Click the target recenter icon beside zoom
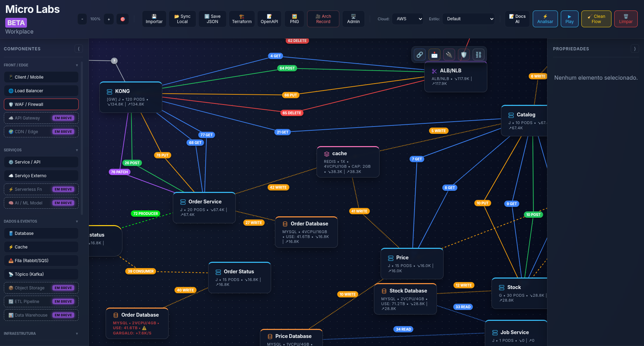 pos(123,19)
